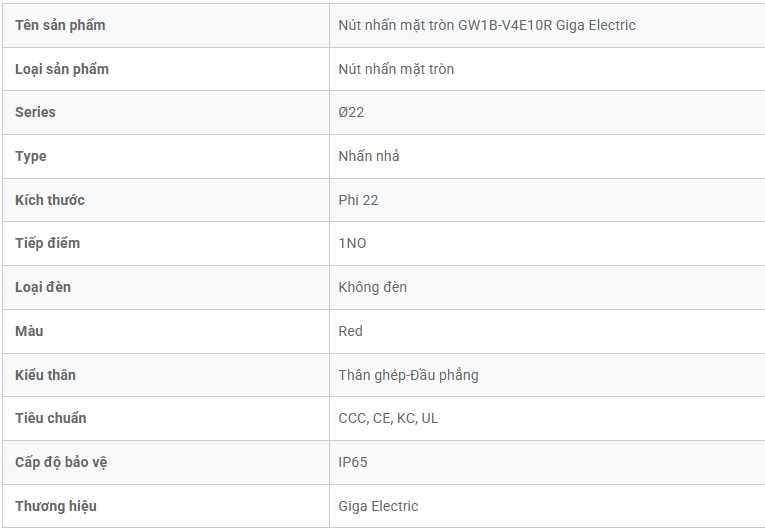The width and height of the screenshot is (765, 531).
Task: Select the Giga Electric brand value
Action: coord(378,506)
